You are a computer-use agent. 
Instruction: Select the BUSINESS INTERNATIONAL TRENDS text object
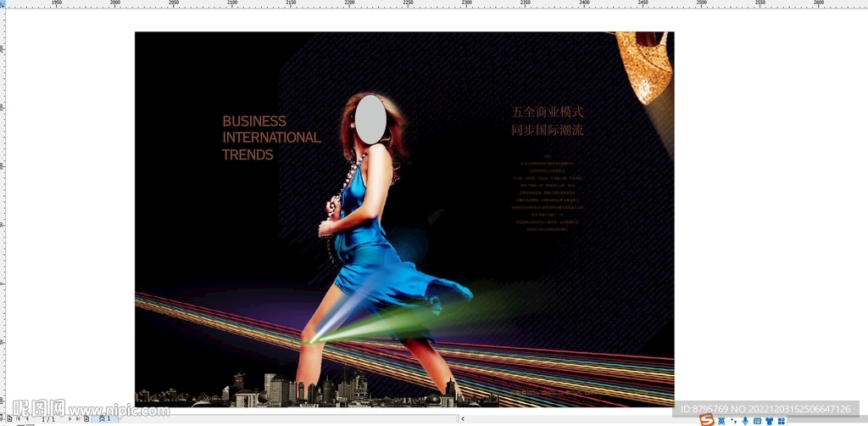(x=271, y=137)
